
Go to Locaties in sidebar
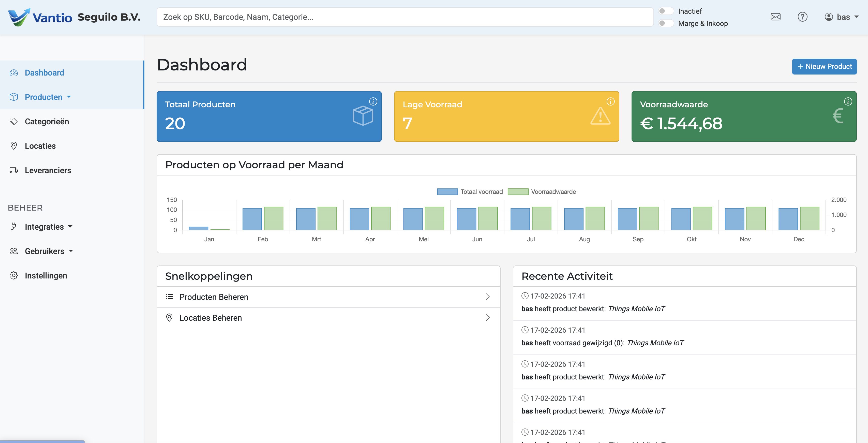coord(40,146)
